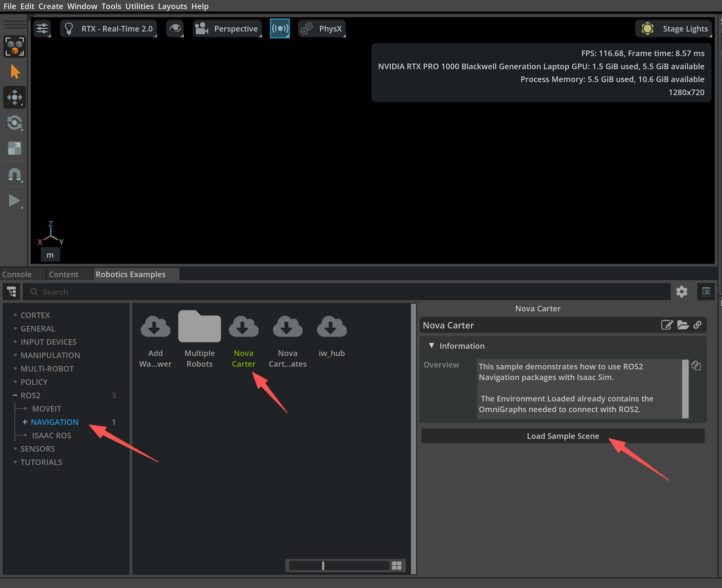Select CORTEX category
Viewport: 722px width, 588px height.
(35, 315)
